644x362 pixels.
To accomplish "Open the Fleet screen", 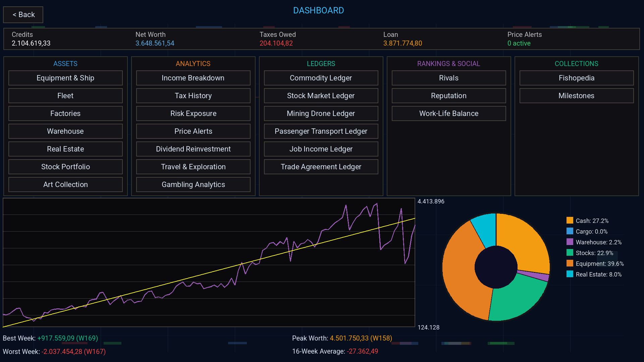I will (65, 96).
